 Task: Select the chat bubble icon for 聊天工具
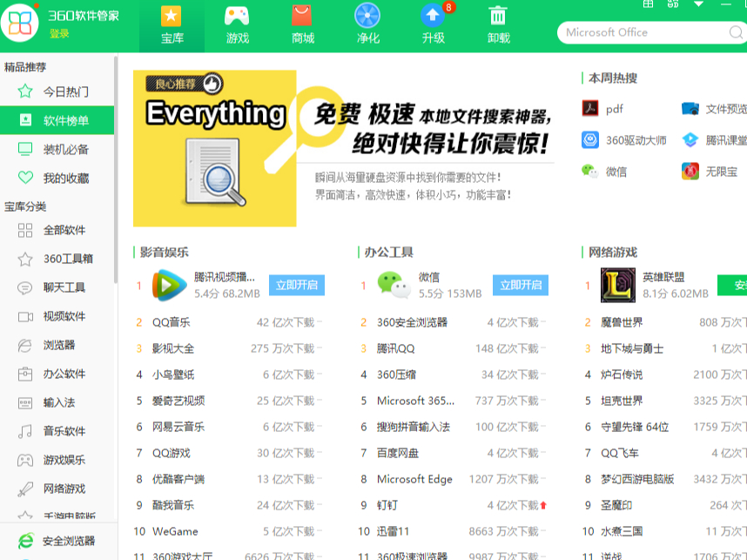(x=24, y=288)
